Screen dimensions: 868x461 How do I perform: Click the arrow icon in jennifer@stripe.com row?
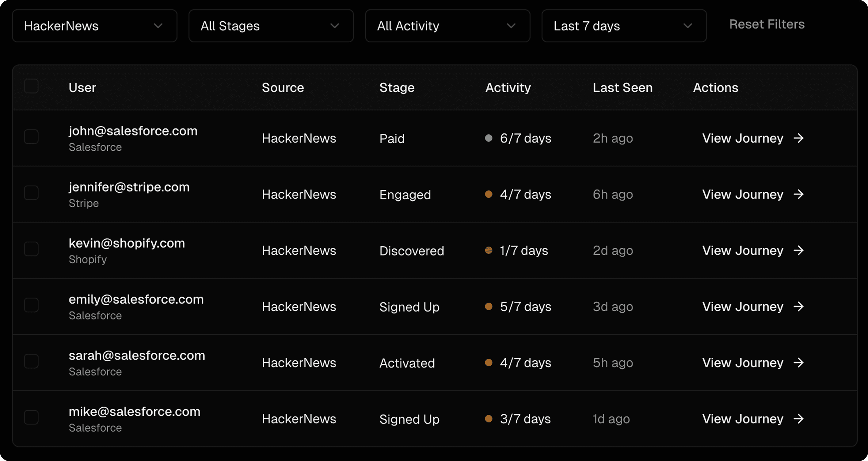(x=799, y=194)
